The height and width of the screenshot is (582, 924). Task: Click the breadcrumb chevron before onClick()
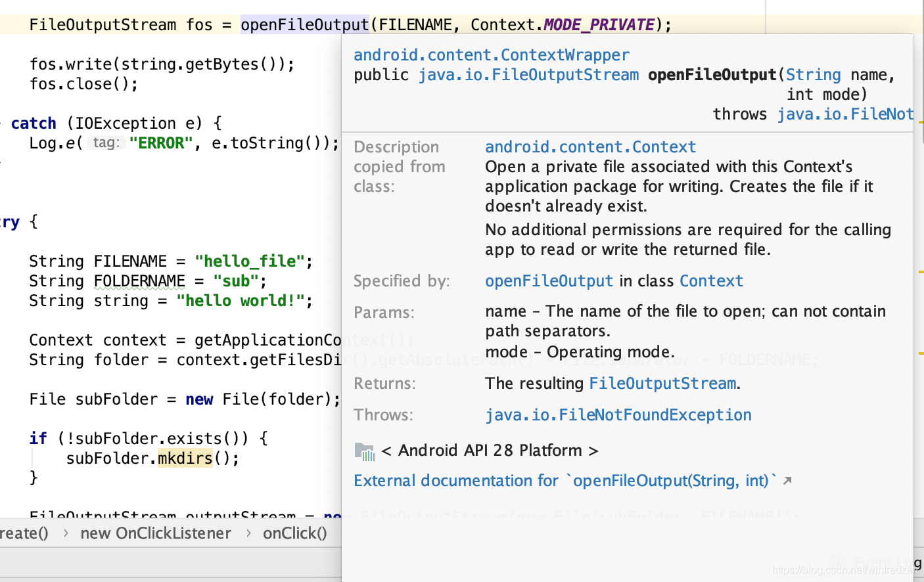pos(248,533)
